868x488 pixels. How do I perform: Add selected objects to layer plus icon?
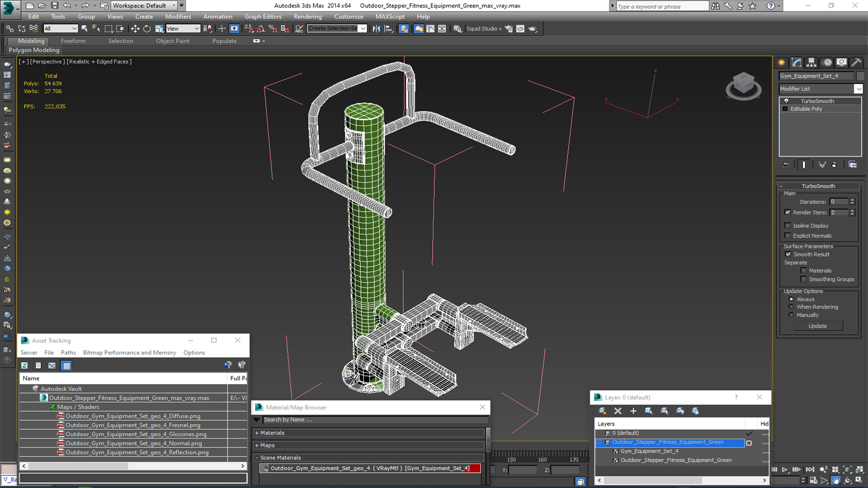pos(633,411)
